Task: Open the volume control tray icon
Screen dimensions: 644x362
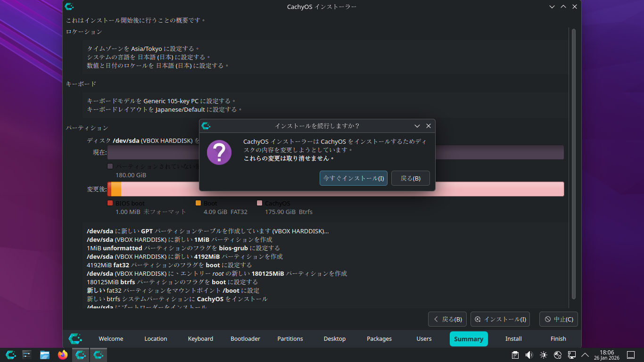Action: pyautogui.click(x=529, y=355)
